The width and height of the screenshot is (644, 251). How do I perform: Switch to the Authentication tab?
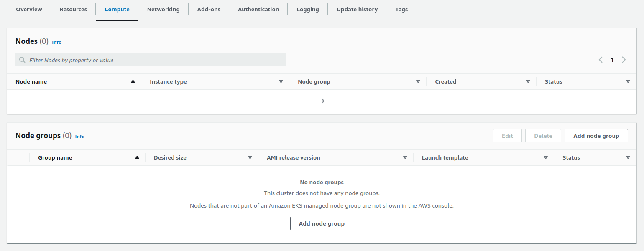pyautogui.click(x=258, y=9)
